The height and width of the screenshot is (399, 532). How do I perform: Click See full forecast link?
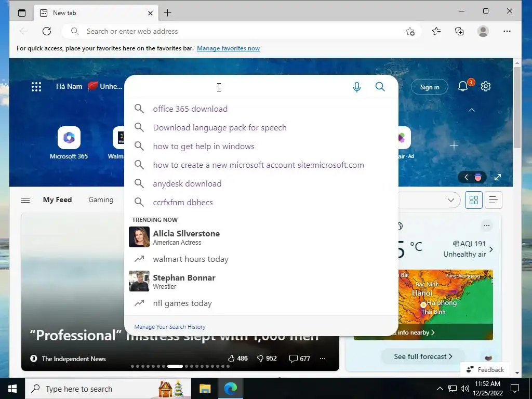click(423, 356)
